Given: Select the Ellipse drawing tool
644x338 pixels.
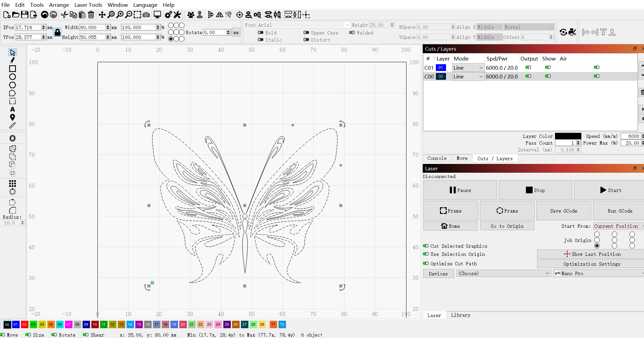Looking at the screenshot, I should [13, 77].
